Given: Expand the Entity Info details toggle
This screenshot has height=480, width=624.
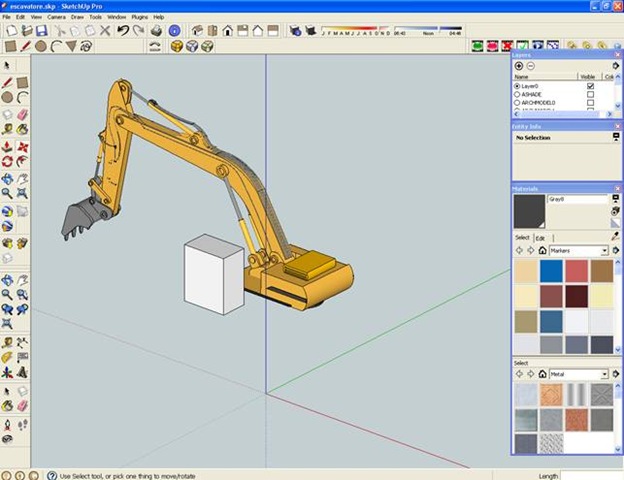Looking at the screenshot, I should (x=616, y=137).
